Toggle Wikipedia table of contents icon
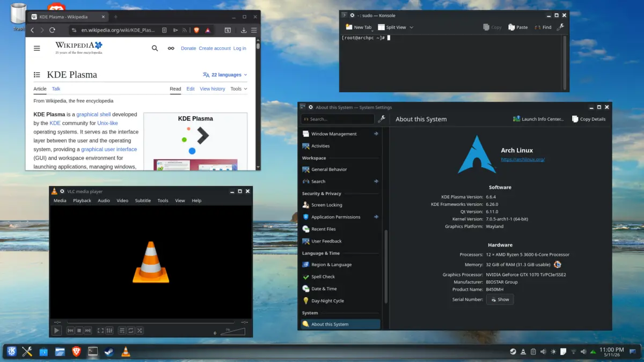The image size is (644, 362). [x=37, y=75]
